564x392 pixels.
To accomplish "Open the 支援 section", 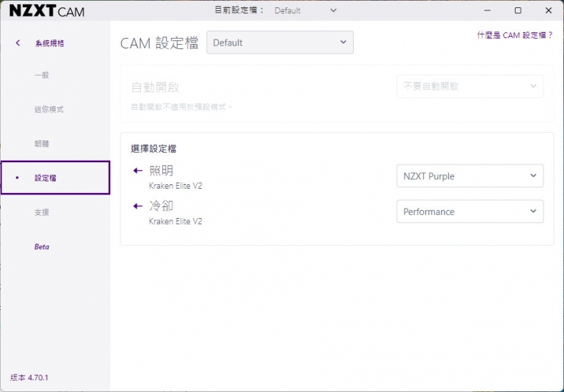I will coord(42,212).
